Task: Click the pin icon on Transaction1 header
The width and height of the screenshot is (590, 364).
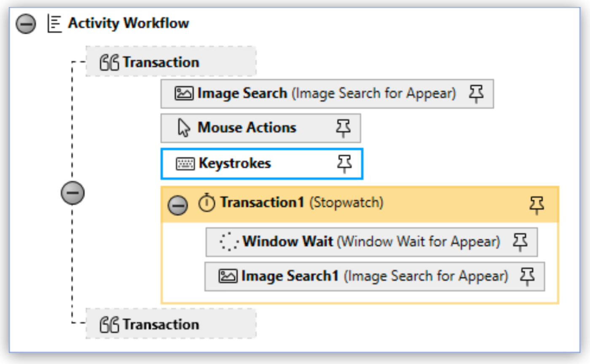Action: [x=537, y=204]
